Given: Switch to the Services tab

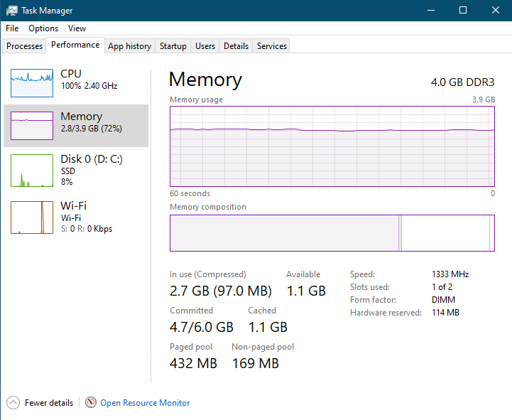Looking at the screenshot, I should click(x=272, y=46).
